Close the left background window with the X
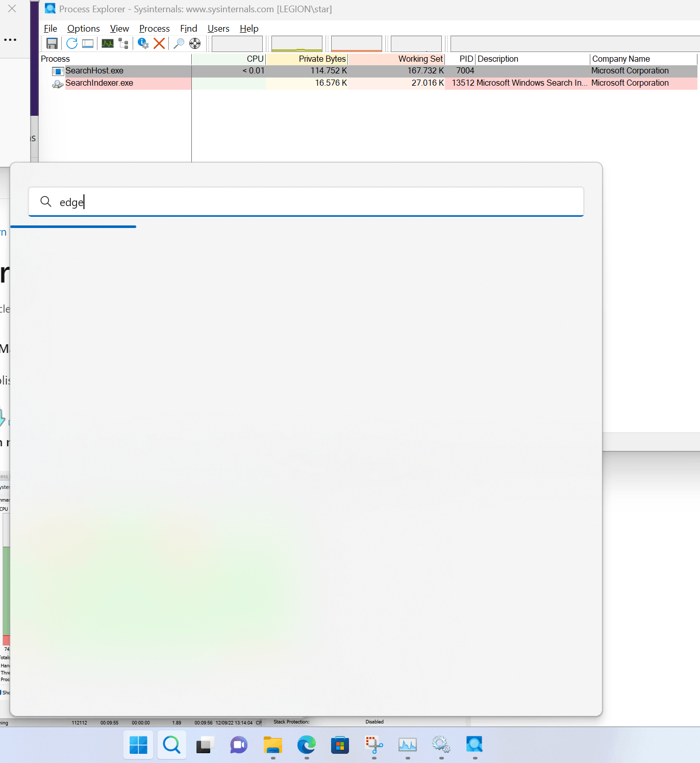Viewport: 700px width, 763px height. 12,9
